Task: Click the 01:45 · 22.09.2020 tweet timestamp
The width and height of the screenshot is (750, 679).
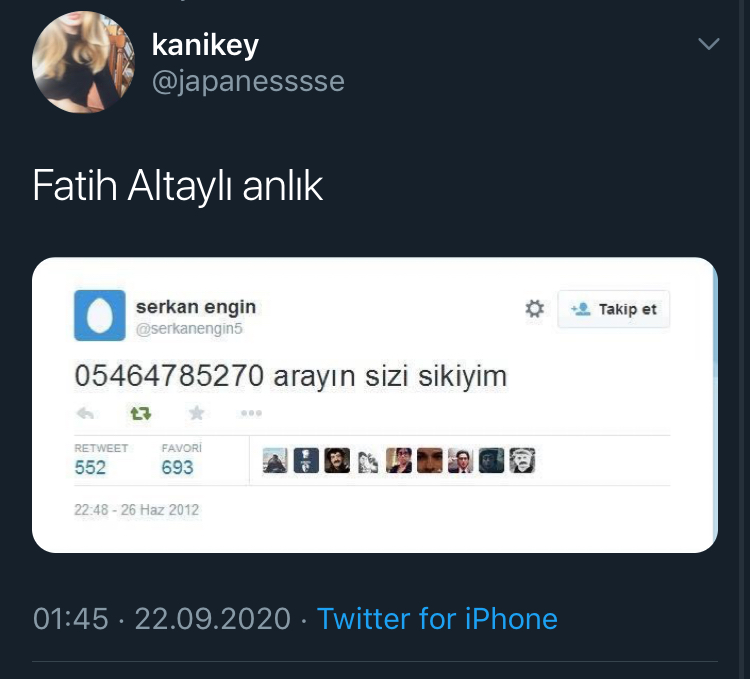Action: (x=162, y=618)
